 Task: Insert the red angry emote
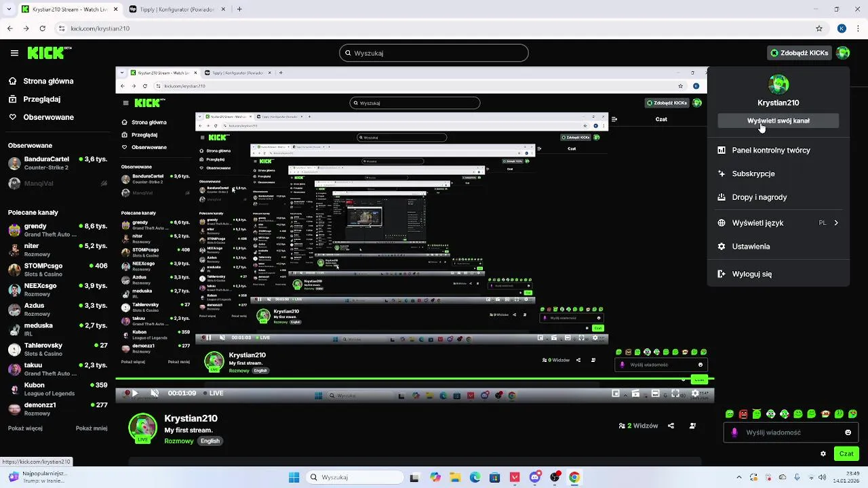click(x=743, y=414)
